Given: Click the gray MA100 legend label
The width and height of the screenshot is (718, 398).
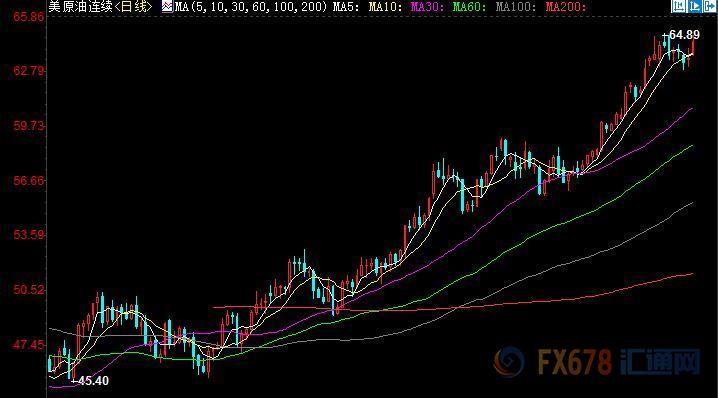Looking at the screenshot, I should (516, 7).
